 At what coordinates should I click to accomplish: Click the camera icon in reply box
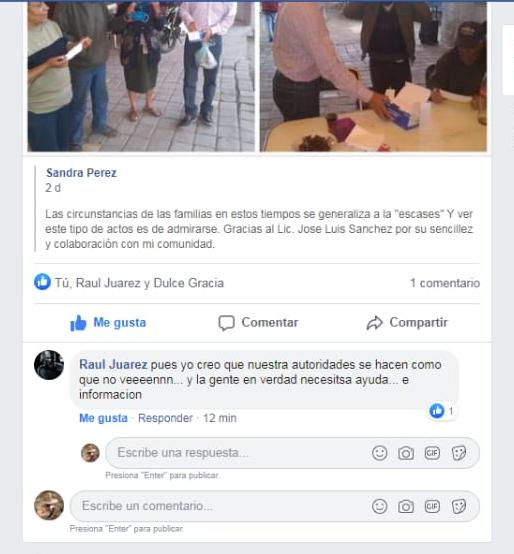(x=406, y=453)
